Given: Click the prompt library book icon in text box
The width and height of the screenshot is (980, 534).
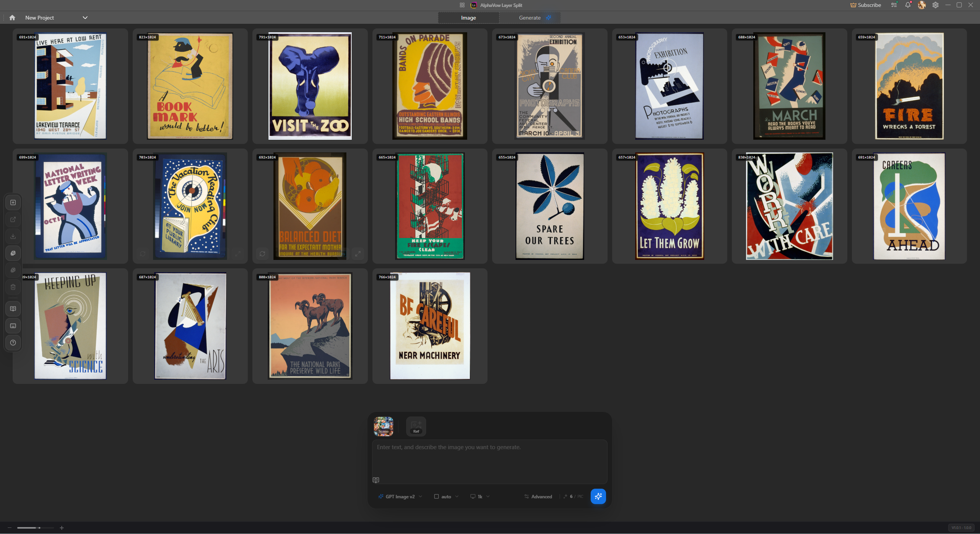Looking at the screenshot, I should [376, 480].
